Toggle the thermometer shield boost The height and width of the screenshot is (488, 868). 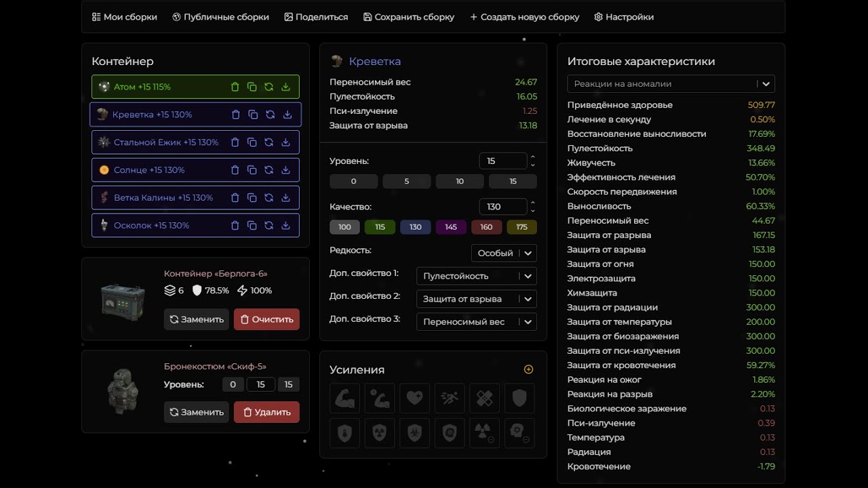pyautogui.click(x=344, y=433)
